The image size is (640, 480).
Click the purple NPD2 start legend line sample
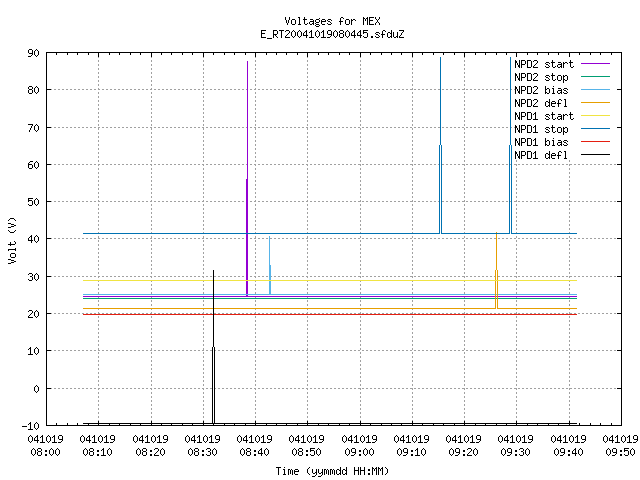coord(595,64)
